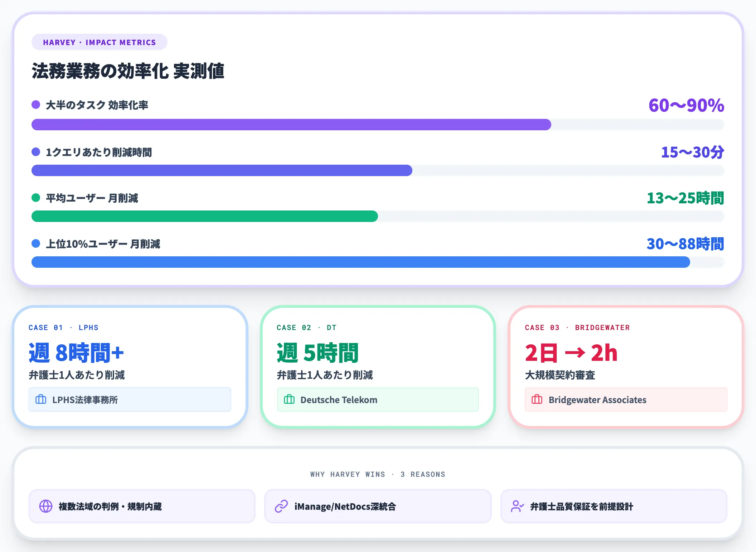This screenshot has height=552, width=756.
Task: Click the 大規模契約審査 caption
Action: click(x=560, y=375)
